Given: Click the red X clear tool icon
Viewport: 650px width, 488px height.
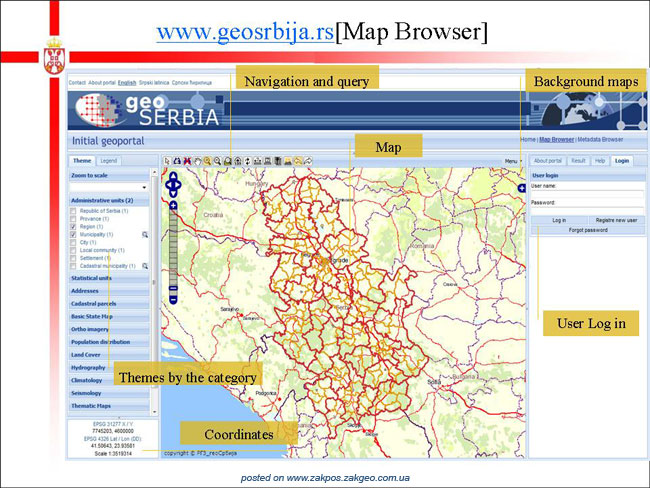Looking at the screenshot, I should (187, 161).
